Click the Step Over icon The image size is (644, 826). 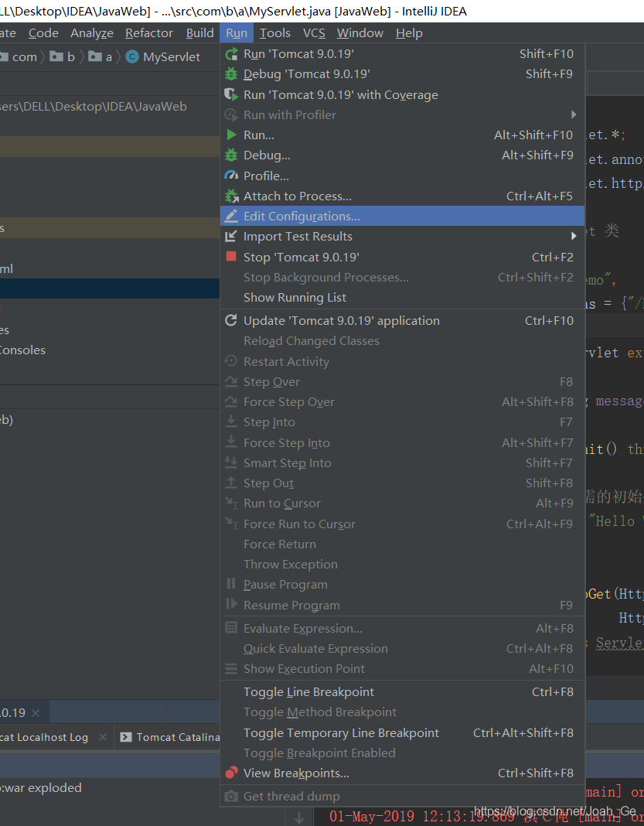pyautogui.click(x=231, y=381)
